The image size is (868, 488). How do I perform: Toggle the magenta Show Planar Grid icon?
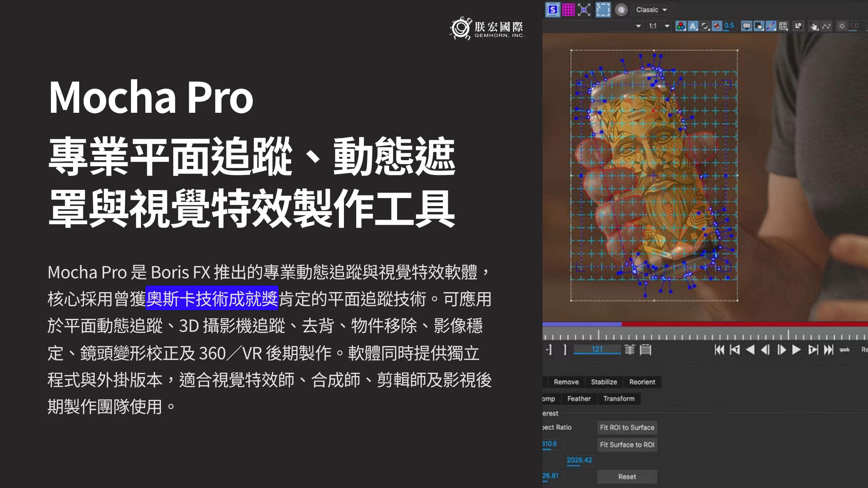pyautogui.click(x=568, y=10)
